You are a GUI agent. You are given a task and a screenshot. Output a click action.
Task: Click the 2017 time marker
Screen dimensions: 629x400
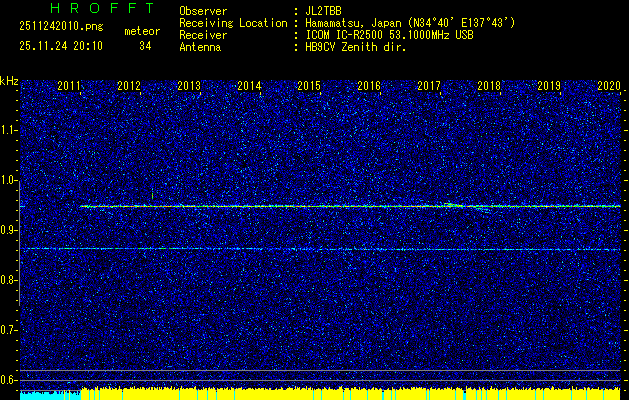coord(429,87)
